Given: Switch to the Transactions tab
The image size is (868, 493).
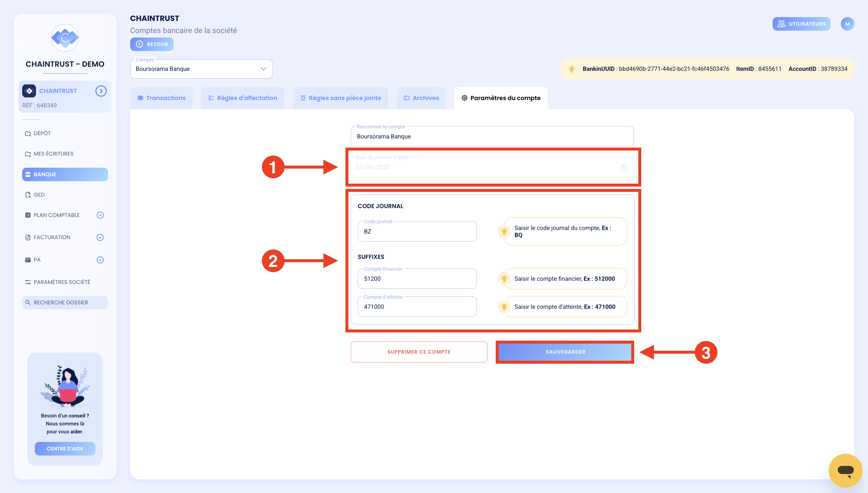Looking at the screenshot, I should point(161,98).
